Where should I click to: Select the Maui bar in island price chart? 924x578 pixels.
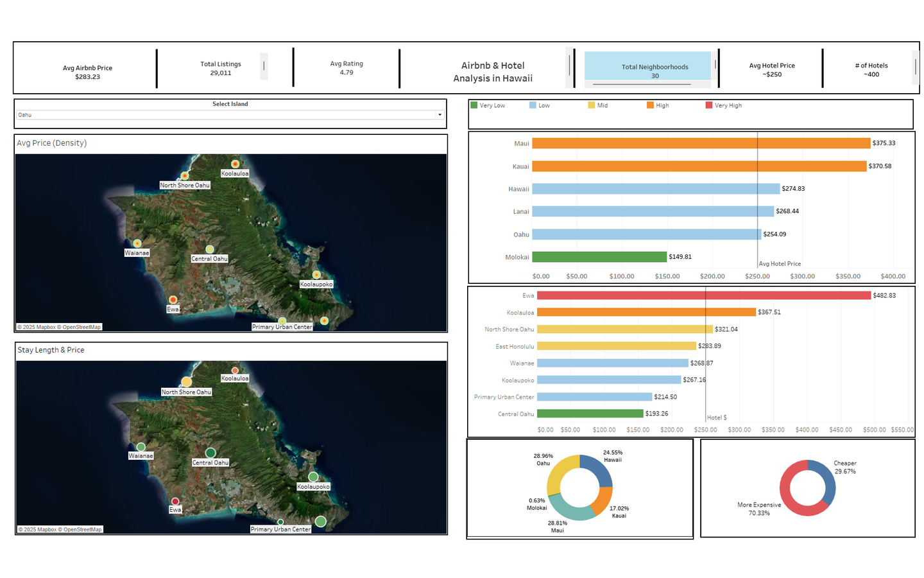click(701, 143)
